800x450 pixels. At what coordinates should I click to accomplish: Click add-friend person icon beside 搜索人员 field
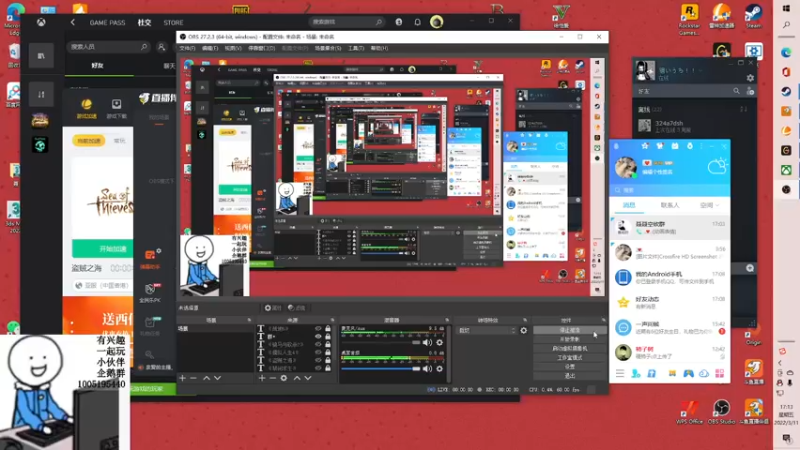click(x=162, y=47)
